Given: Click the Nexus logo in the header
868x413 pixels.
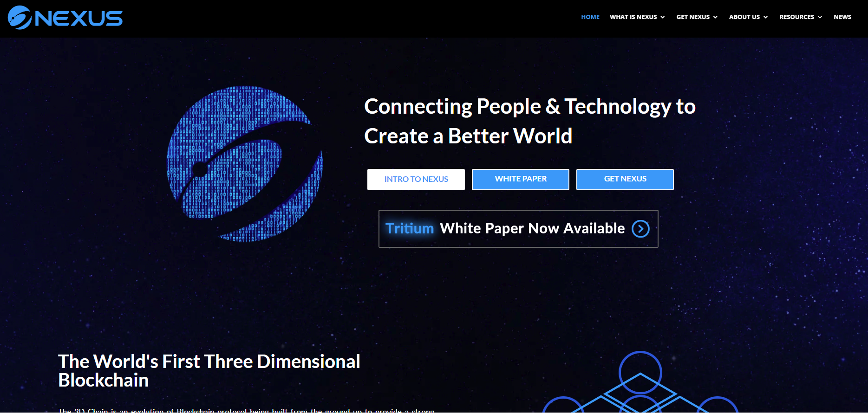Looking at the screenshot, I should click(65, 18).
